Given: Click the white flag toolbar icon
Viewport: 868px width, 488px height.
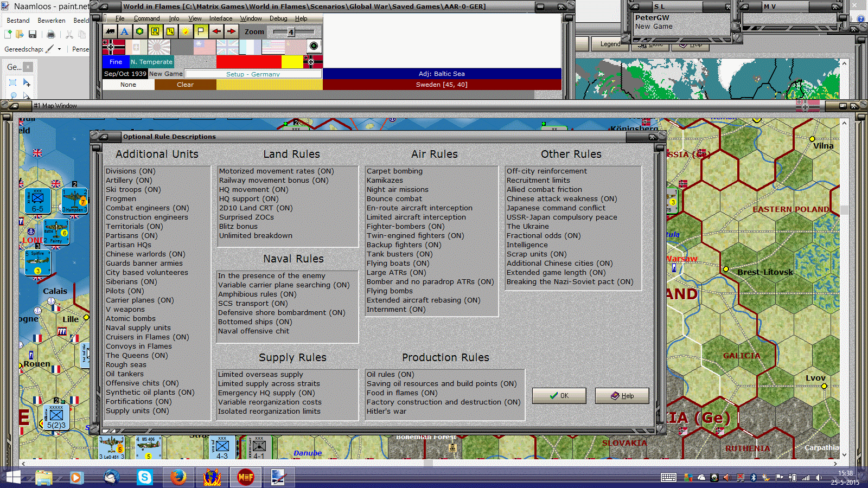Looking at the screenshot, I should pos(201,31).
